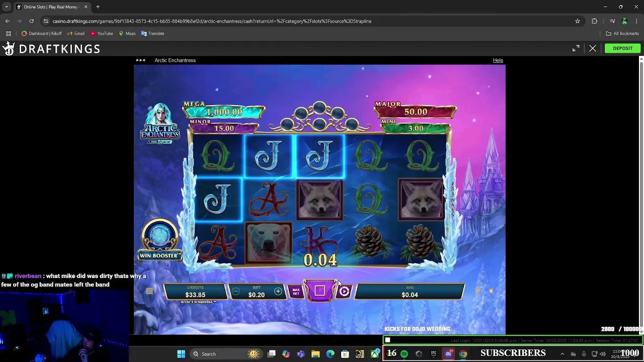This screenshot has height=362, width=644.
Task: Open a new browser tab
Action: (98, 7)
